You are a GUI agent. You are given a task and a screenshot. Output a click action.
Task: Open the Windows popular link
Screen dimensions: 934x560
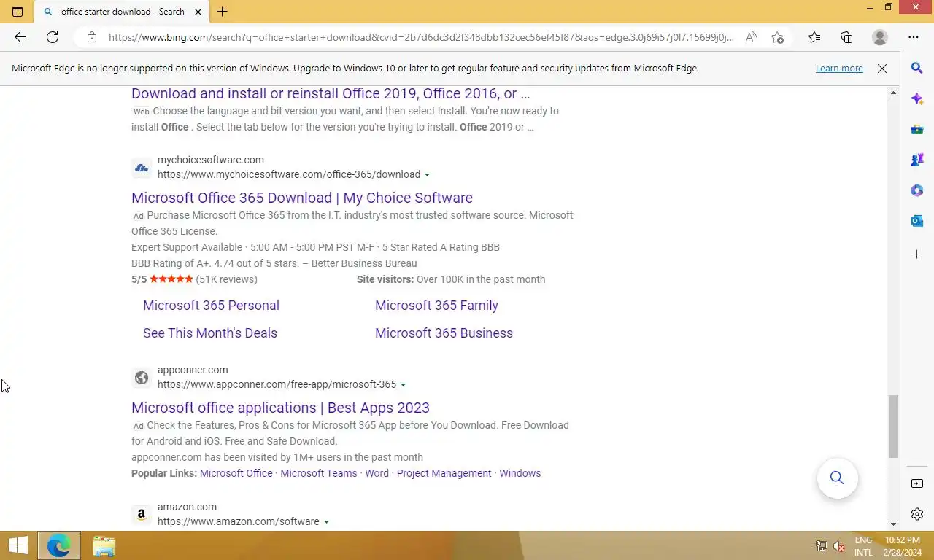[520, 473]
